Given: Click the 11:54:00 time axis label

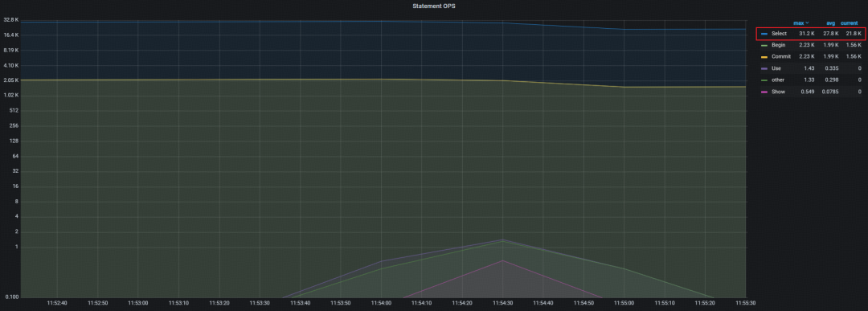Looking at the screenshot, I should pos(381,303).
